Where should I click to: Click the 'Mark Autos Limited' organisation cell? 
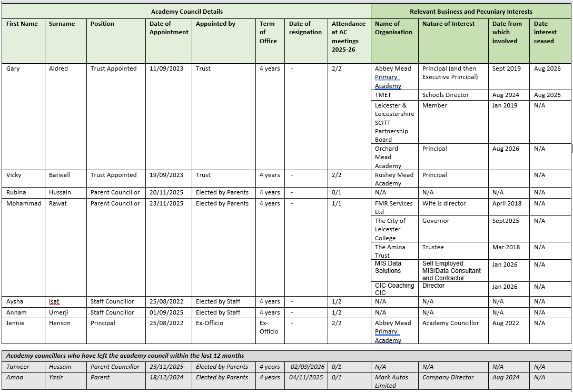394,381
